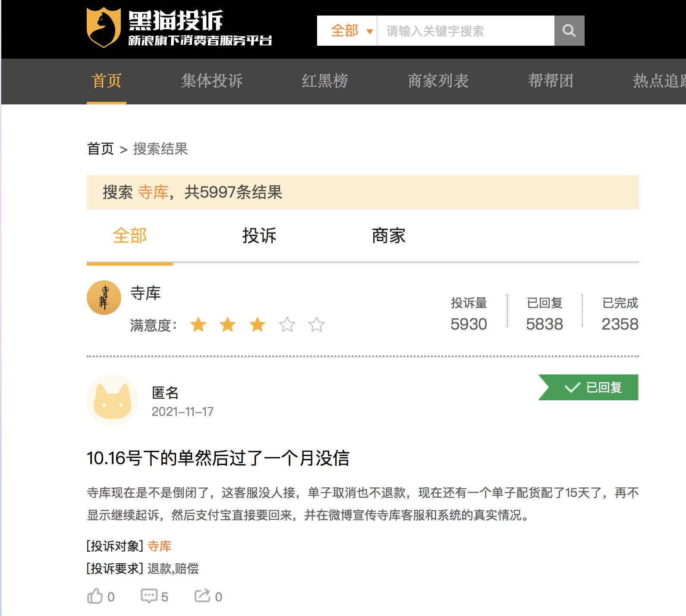Click the 退款,赔偿 complaint demand text

click(173, 569)
